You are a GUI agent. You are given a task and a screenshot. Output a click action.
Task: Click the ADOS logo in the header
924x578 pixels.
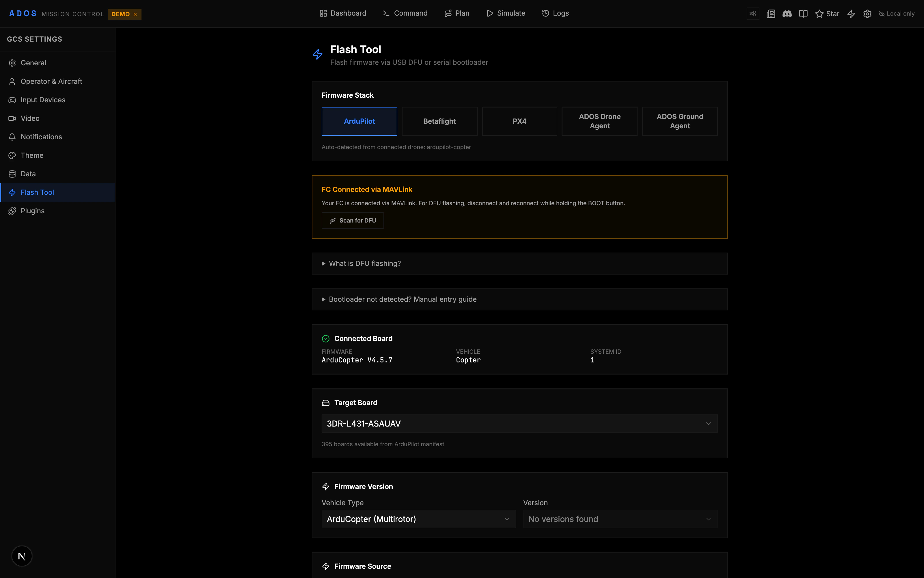[x=23, y=14]
